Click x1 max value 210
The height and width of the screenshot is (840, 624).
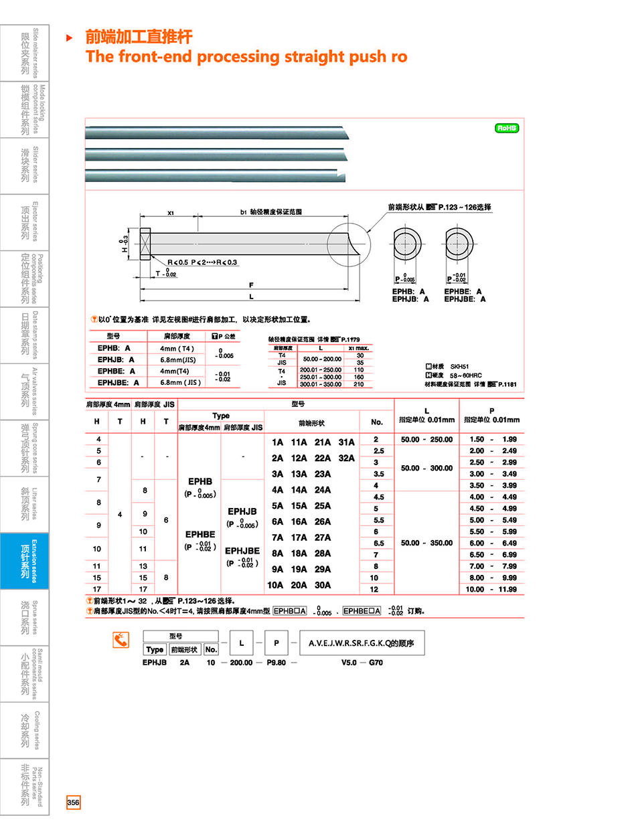[360, 384]
